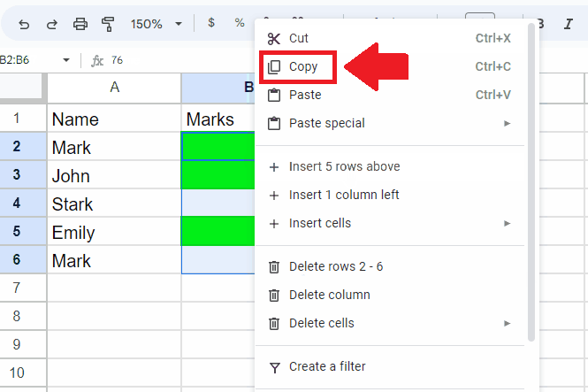Screen dimensions: 588x392
Task: Apply percent format icon
Action: click(240, 22)
